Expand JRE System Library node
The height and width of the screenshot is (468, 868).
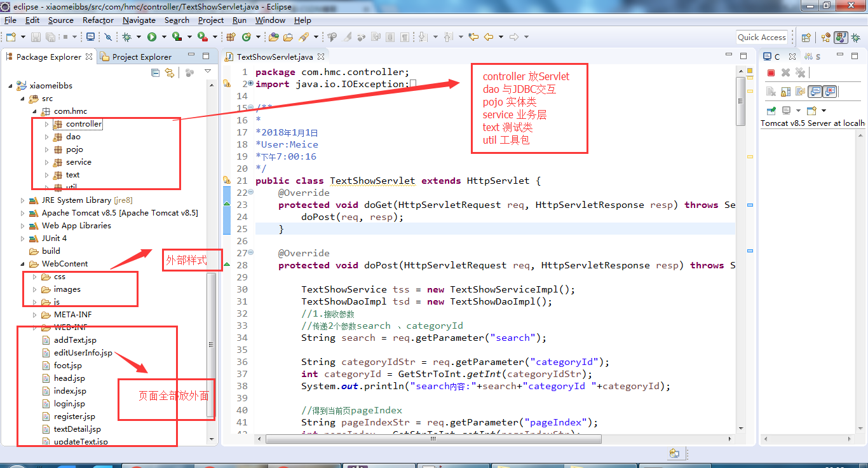23,200
